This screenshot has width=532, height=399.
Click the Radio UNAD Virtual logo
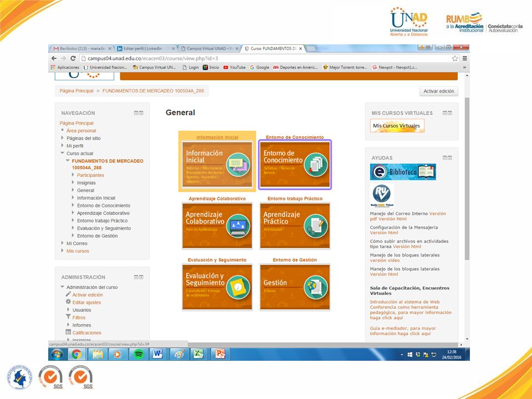pos(382,196)
